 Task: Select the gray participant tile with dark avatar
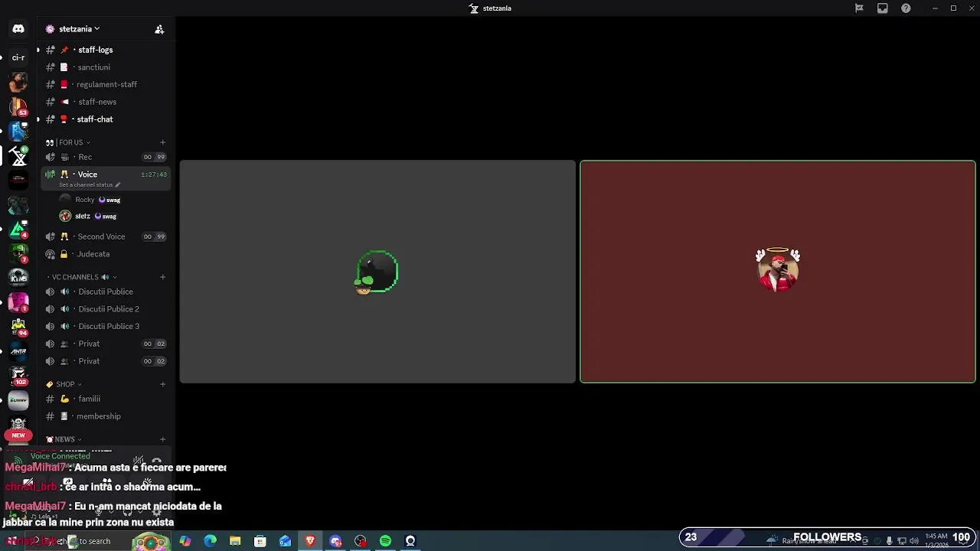(x=377, y=272)
